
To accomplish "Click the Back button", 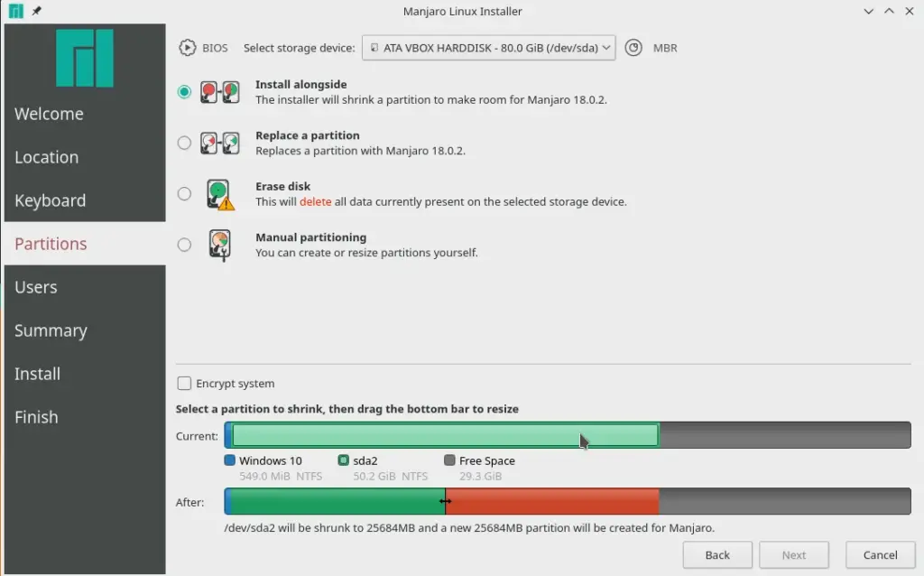I will coord(717,554).
